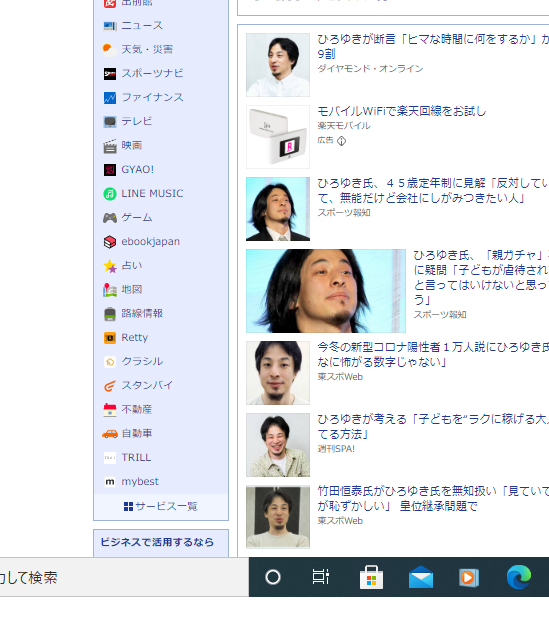549x641 pixels.
Task: Click the ebookjapan icon
Action: [110, 242]
